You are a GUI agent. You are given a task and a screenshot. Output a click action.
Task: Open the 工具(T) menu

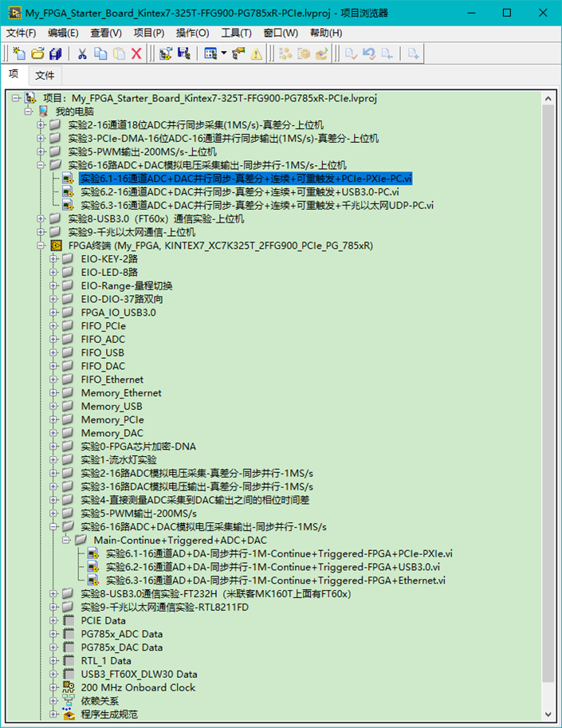pyautogui.click(x=236, y=33)
